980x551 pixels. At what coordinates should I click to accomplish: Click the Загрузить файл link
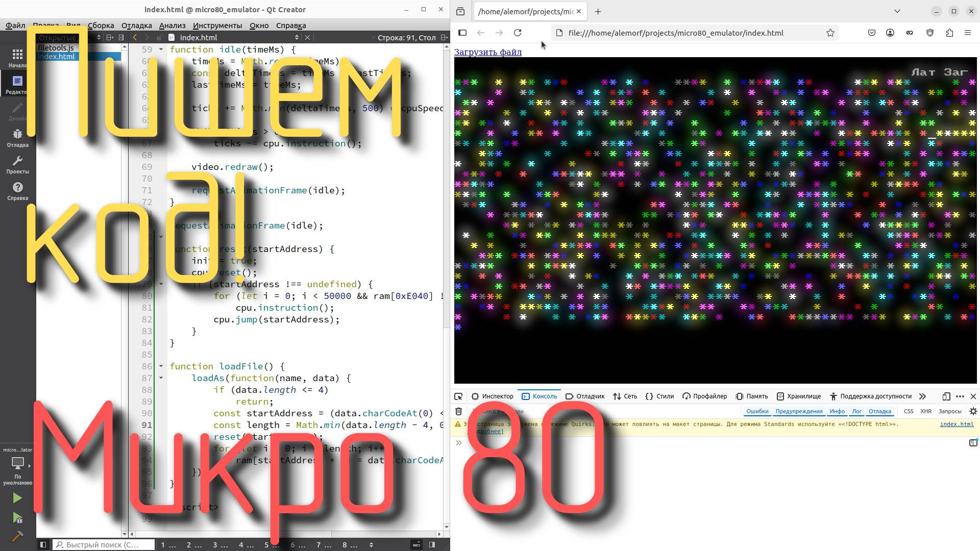coord(488,52)
